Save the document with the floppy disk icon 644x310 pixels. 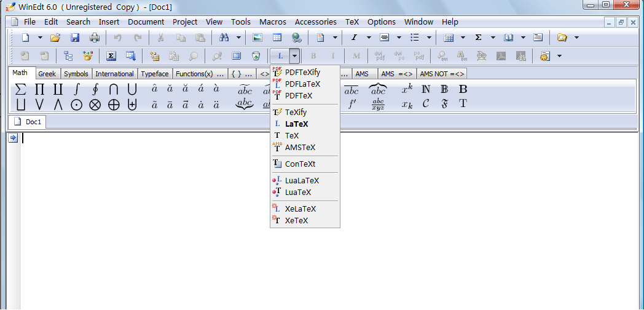pyautogui.click(x=75, y=38)
